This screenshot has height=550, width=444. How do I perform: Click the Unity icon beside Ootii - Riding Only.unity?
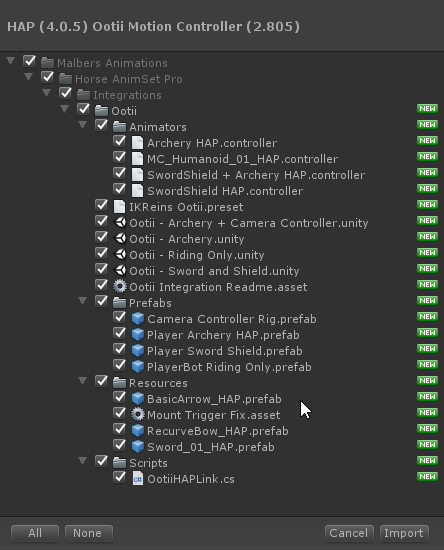(x=120, y=255)
